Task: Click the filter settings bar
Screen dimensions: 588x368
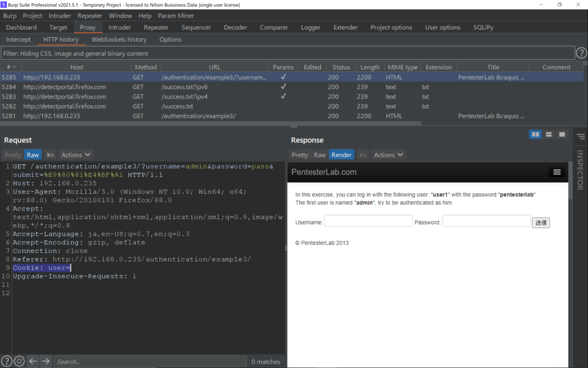Action: (x=288, y=53)
